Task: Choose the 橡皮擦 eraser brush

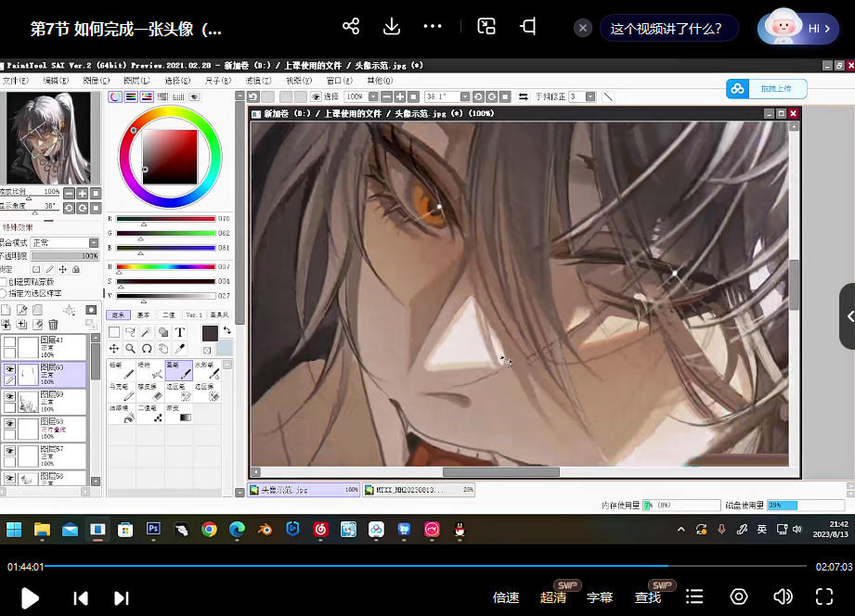Action: pos(149,391)
